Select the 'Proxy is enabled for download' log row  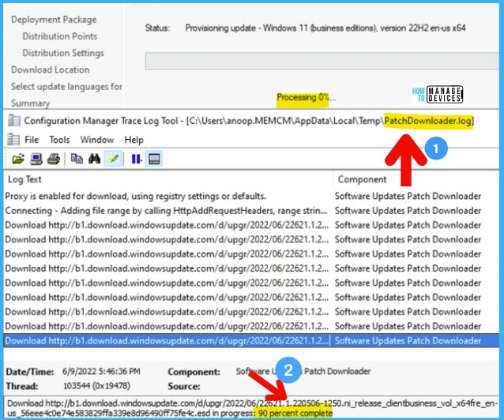pos(252,196)
